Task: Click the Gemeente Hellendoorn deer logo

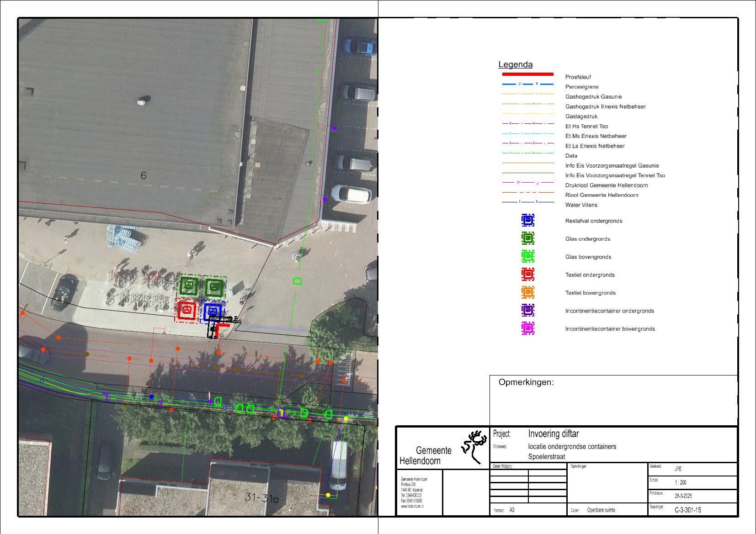Action: (474, 446)
